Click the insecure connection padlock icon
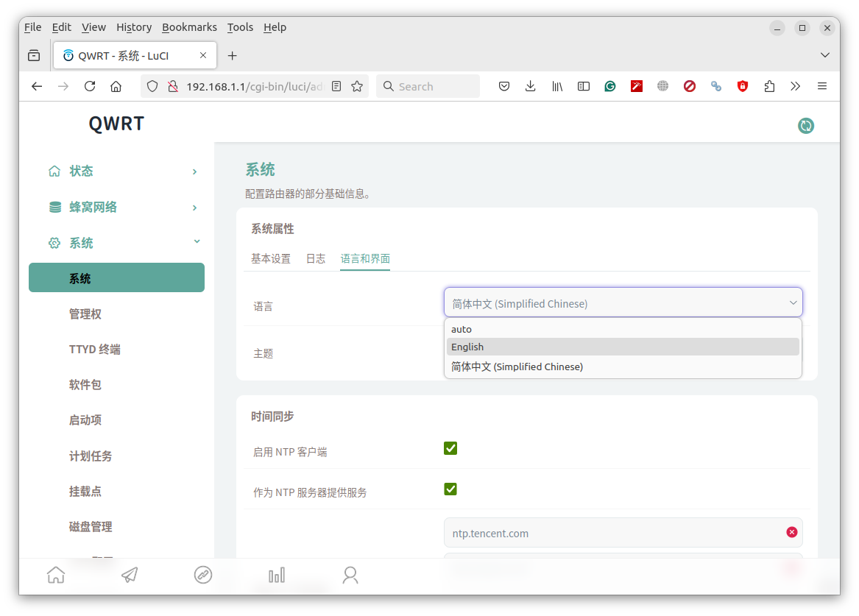 tap(173, 87)
